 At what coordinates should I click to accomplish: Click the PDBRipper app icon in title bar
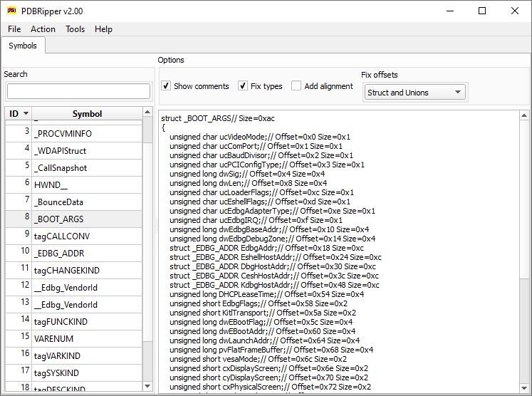coord(12,11)
